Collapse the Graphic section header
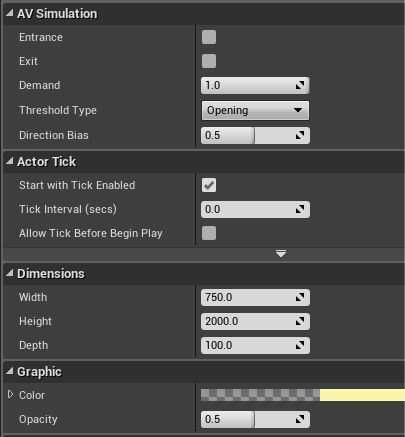405x437 pixels. [x=10, y=371]
